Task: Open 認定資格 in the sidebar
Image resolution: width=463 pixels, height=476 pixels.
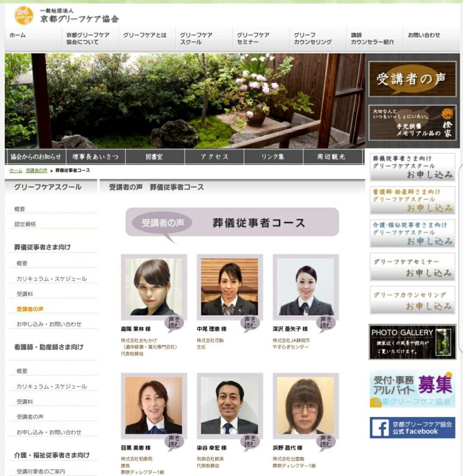Action: coord(25,224)
